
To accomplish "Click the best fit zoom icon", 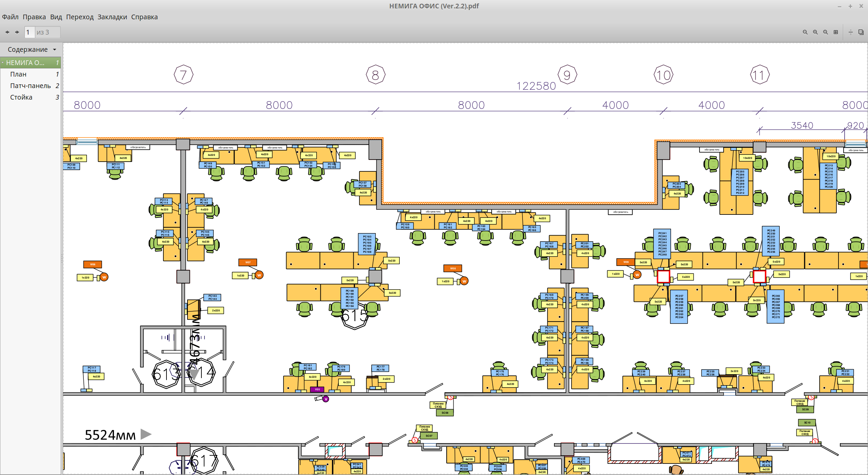I will [x=836, y=32].
